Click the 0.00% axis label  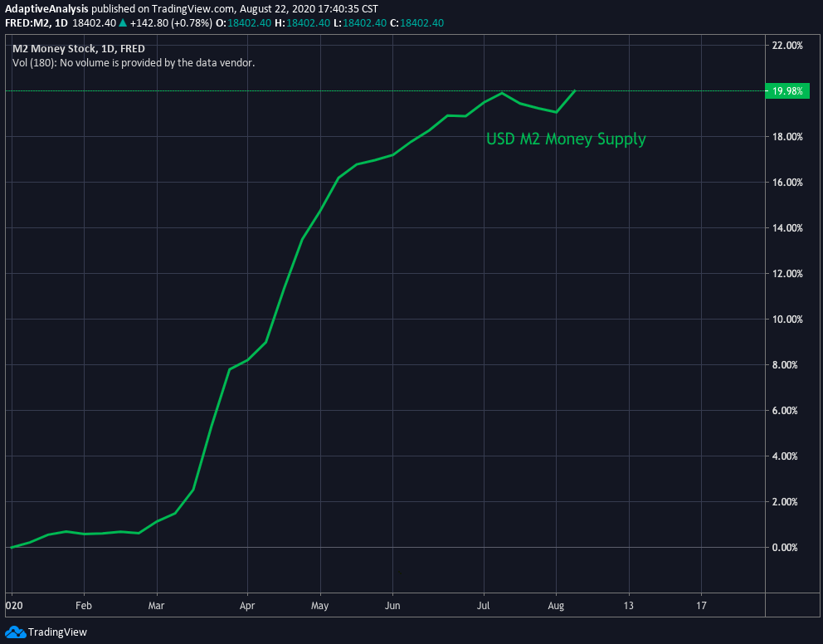pos(785,548)
